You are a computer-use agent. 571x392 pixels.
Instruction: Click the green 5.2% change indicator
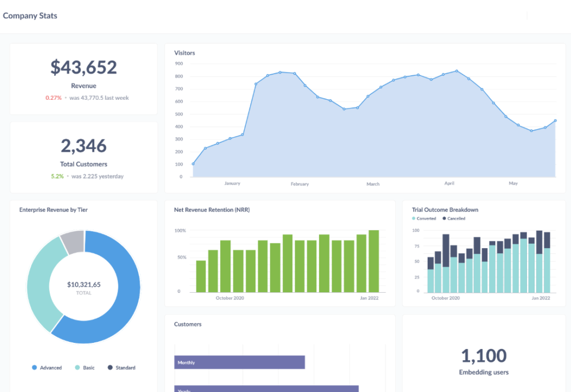(x=57, y=176)
